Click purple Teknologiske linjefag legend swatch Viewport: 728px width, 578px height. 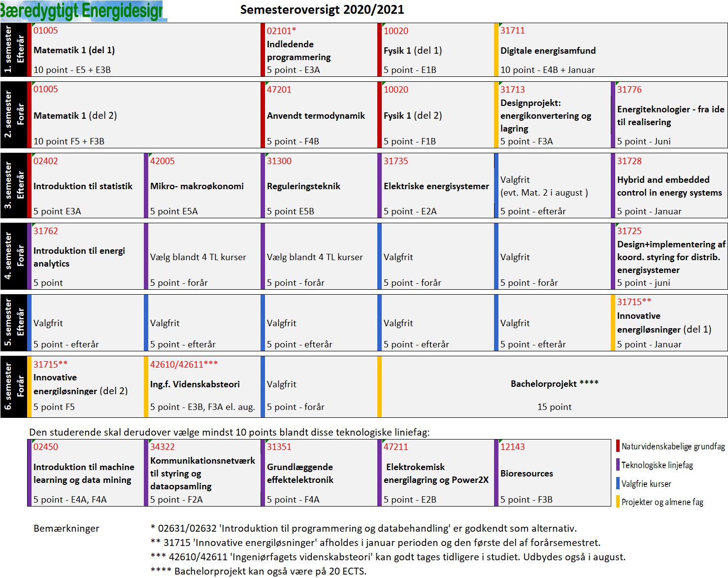tap(618, 465)
